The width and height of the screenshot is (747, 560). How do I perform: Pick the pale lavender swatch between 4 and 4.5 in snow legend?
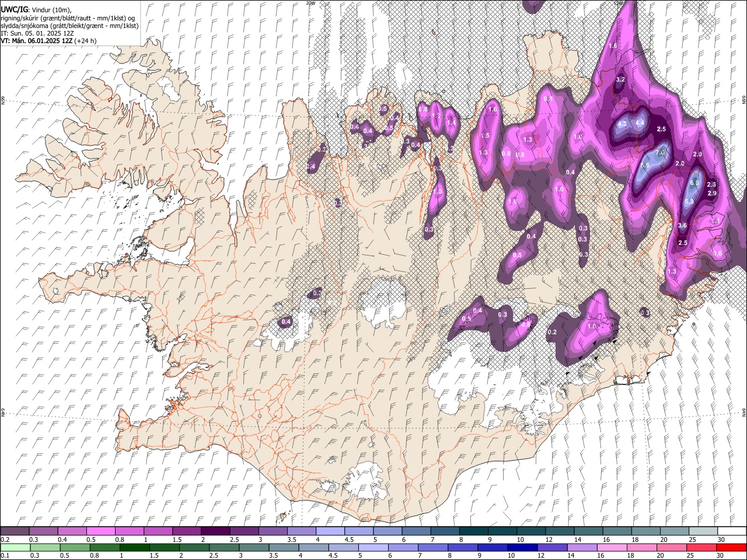point(329,531)
